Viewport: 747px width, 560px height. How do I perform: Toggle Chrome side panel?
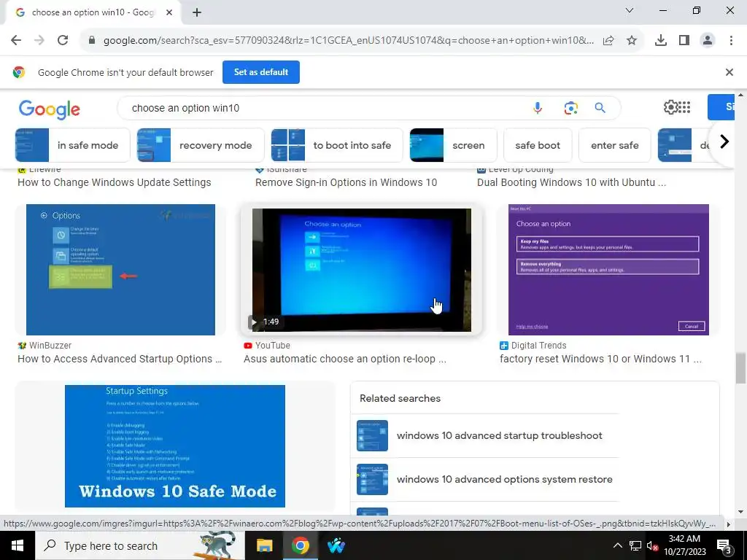click(684, 41)
